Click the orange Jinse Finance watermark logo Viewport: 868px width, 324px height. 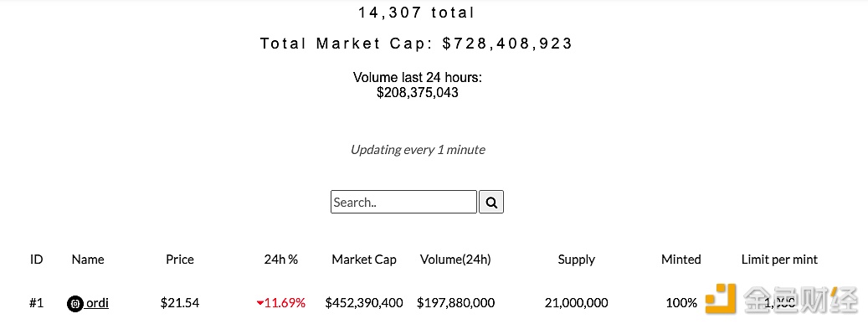[720, 299]
